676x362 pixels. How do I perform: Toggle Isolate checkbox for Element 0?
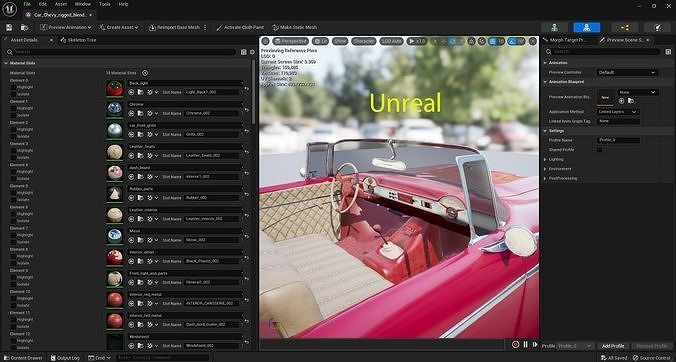pos(13,94)
